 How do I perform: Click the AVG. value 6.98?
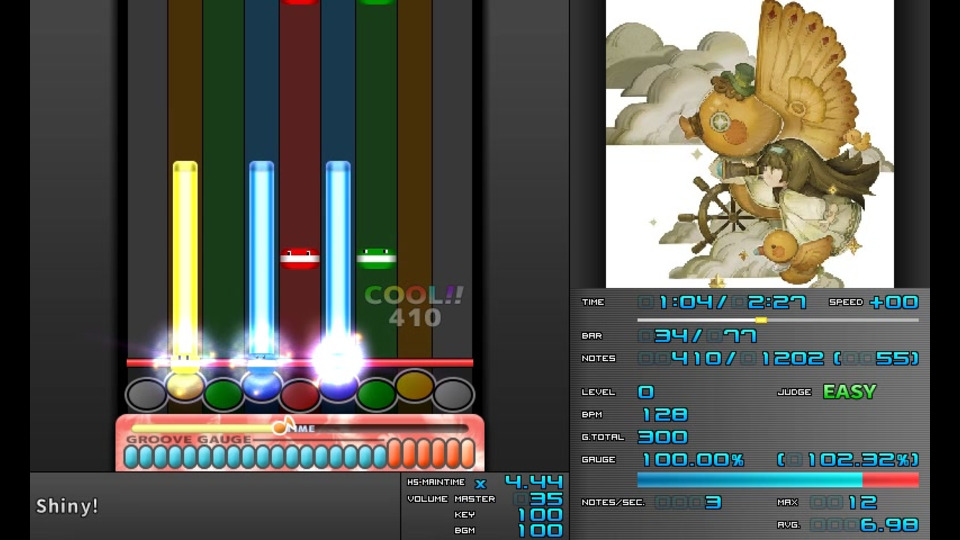tap(890, 525)
